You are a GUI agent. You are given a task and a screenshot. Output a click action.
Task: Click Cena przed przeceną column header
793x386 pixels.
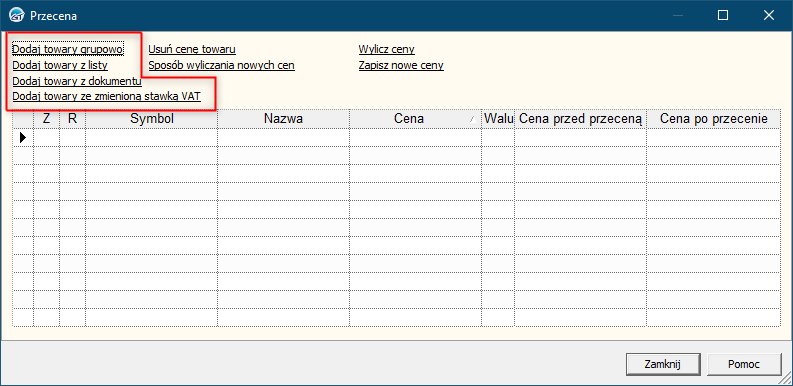point(581,119)
